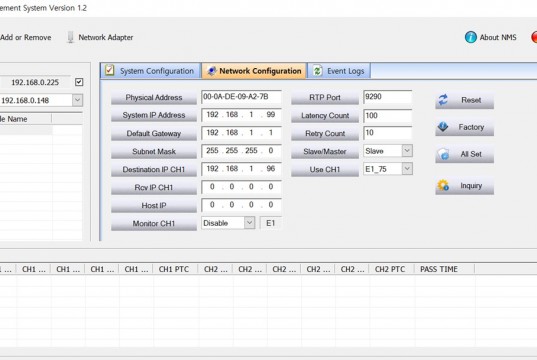Click the Rcv IP CH1 label button
The image size is (537, 360).
click(x=154, y=187)
